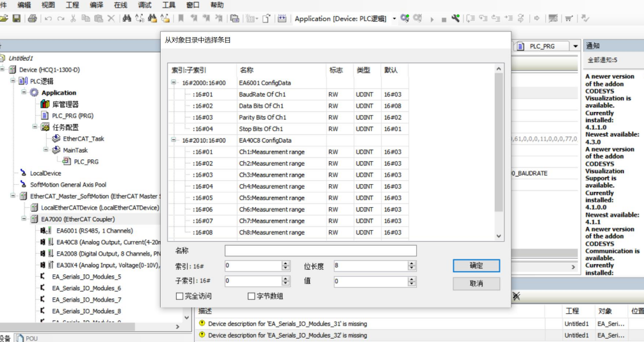Click the wrench tool icon in toolbar
Viewport: 644px width, 342px height.
point(456,19)
